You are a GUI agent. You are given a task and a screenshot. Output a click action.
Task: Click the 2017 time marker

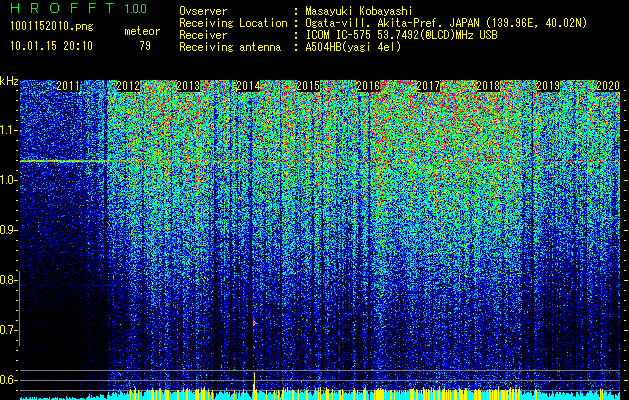(428, 86)
